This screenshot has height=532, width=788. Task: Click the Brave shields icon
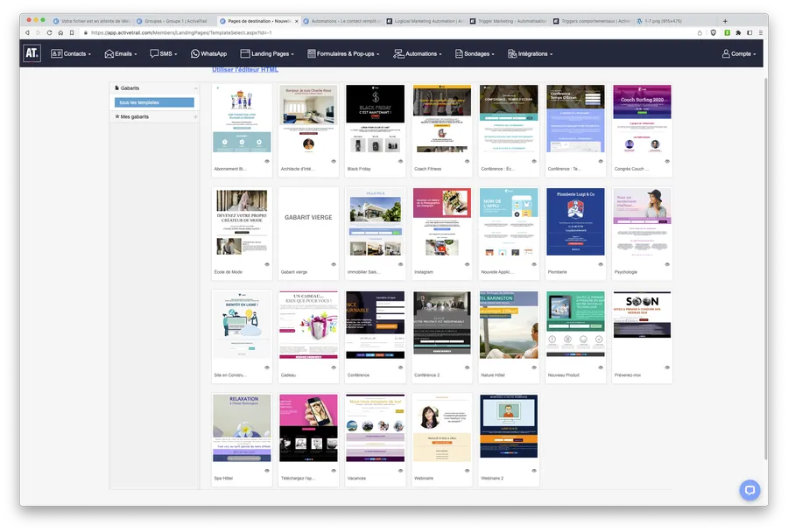713,32
